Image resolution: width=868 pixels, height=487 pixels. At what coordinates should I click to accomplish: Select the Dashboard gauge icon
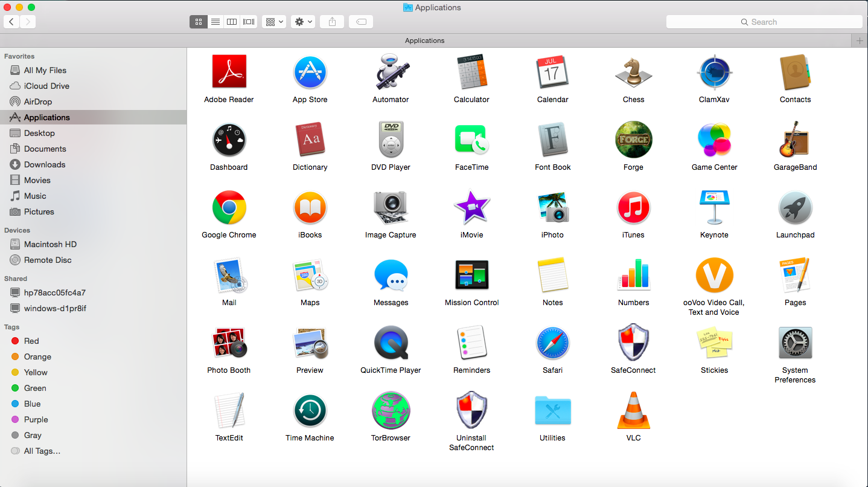pyautogui.click(x=229, y=140)
